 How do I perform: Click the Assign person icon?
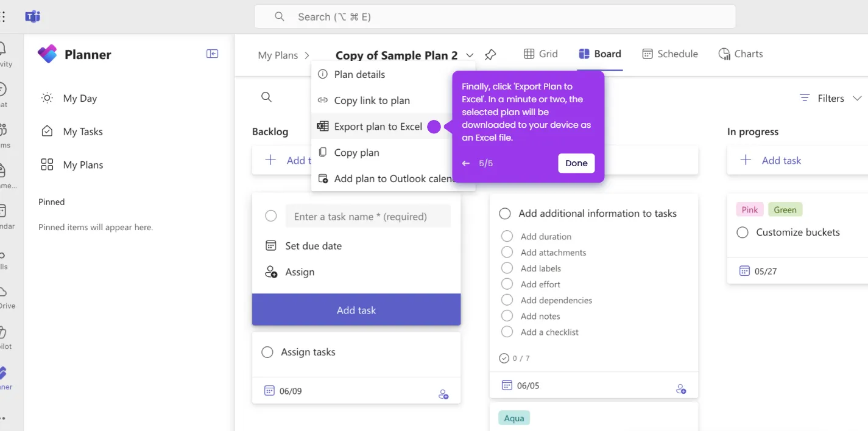pos(271,272)
